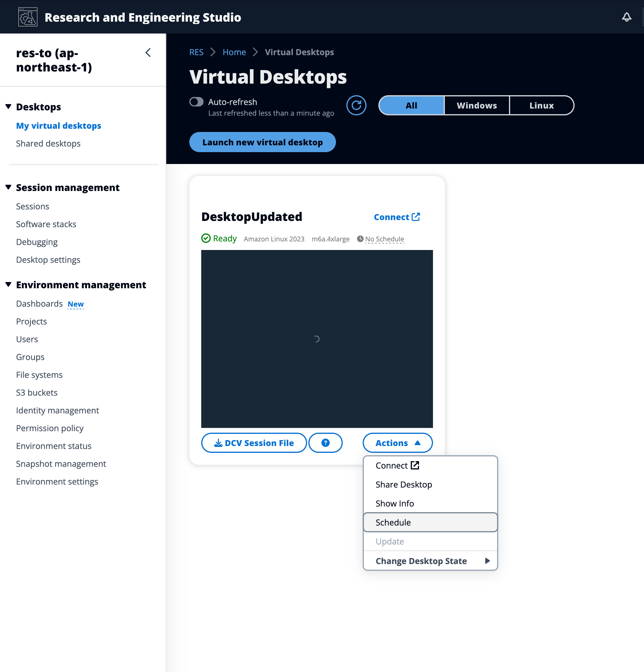
Task: Select Schedule from the Actions menu
Action: pos(393,522)
